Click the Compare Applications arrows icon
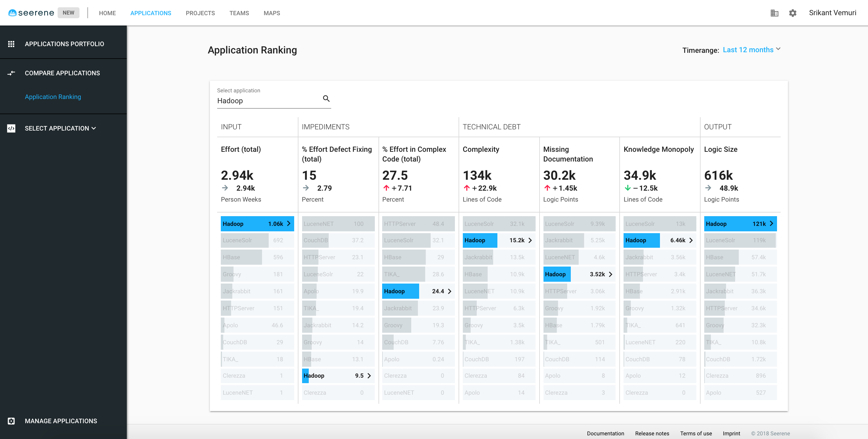Image resolution: width=868 pixels, height=439 pixels. click(11, 73)
